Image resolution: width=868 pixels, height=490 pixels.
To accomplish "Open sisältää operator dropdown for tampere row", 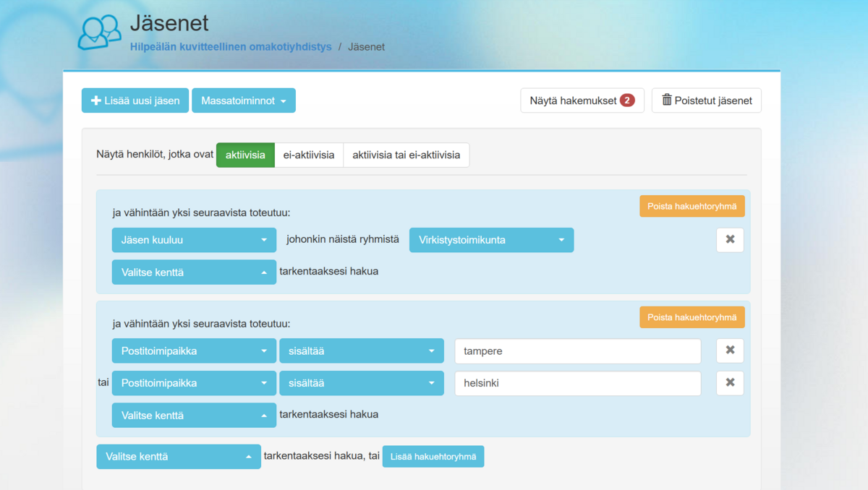I will (x=361, y=351).
